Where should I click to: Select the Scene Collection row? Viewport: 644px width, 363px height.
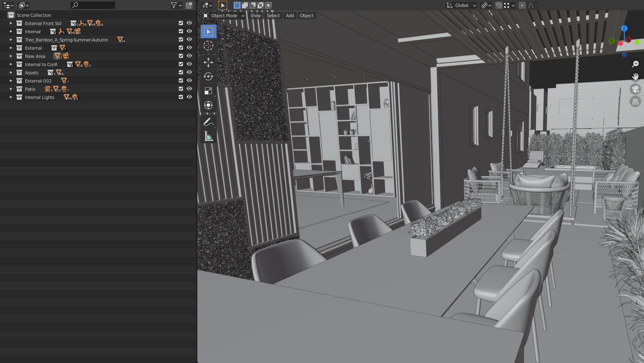point(98,15)
